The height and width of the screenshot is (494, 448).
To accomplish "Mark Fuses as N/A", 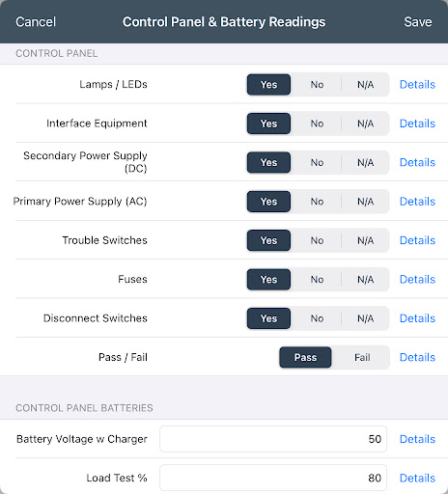I will 365,279.
